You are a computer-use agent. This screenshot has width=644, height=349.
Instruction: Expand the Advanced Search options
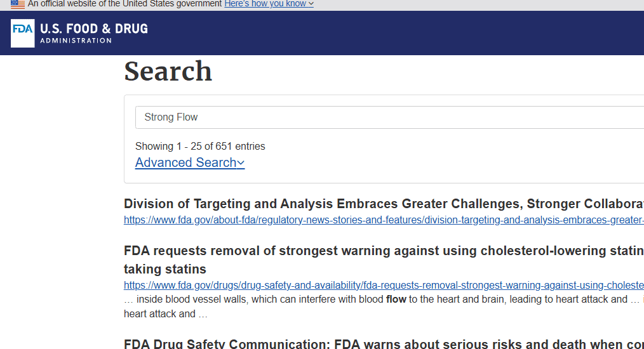point(190,162)
